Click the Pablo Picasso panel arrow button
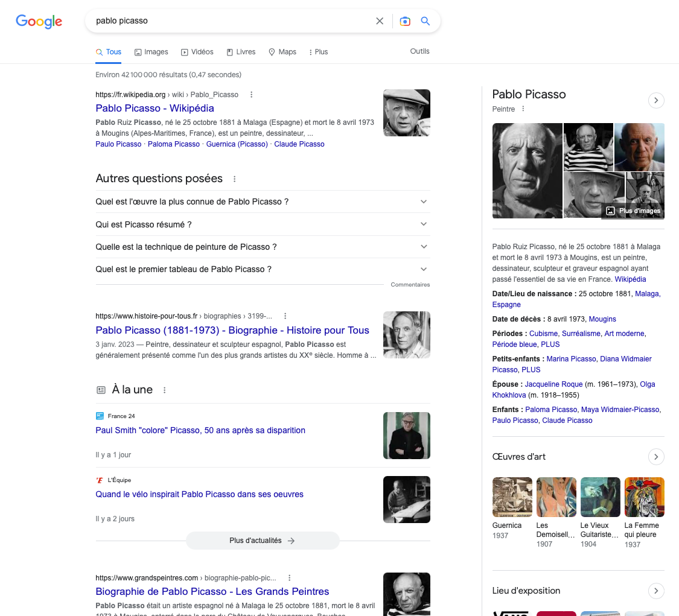The image size is (679, 616). pos(656,100)
